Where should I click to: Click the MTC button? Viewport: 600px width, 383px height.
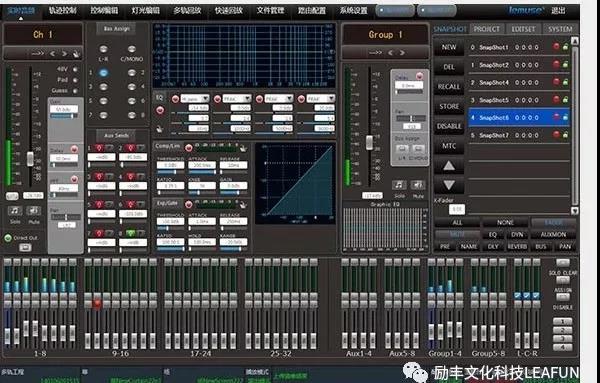coord(449,146)
